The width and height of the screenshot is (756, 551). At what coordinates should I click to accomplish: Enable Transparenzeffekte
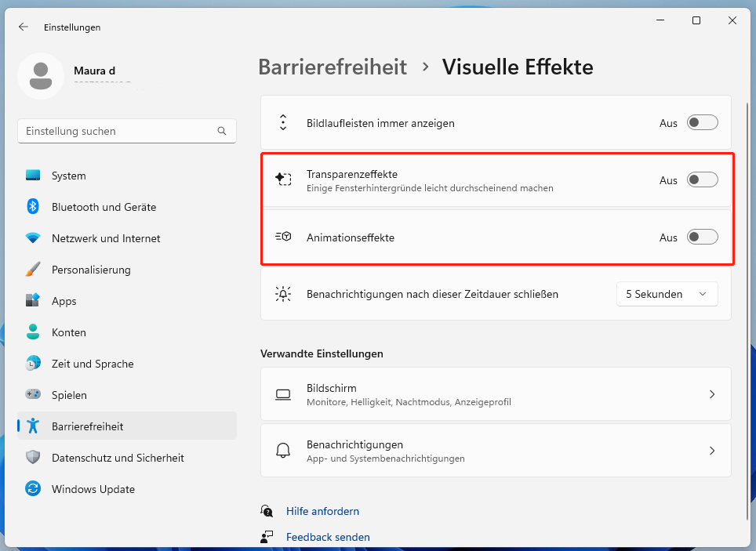tap(702, 179)
